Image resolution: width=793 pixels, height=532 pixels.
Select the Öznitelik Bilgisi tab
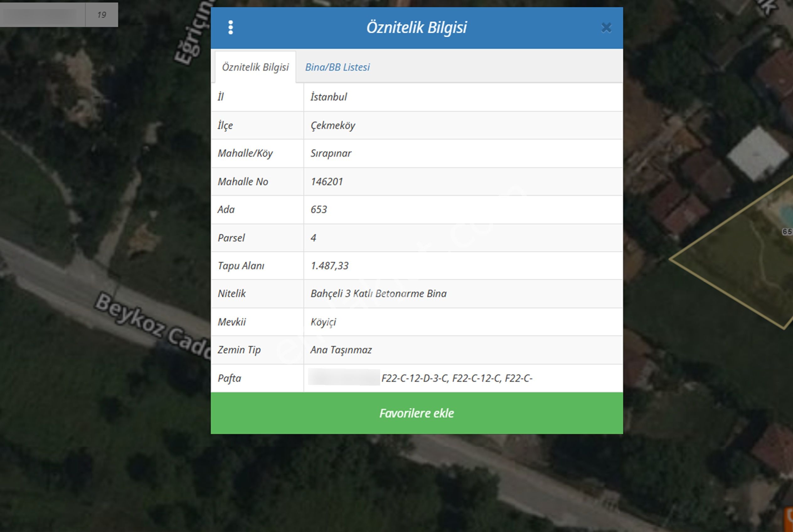coord(255,67)
